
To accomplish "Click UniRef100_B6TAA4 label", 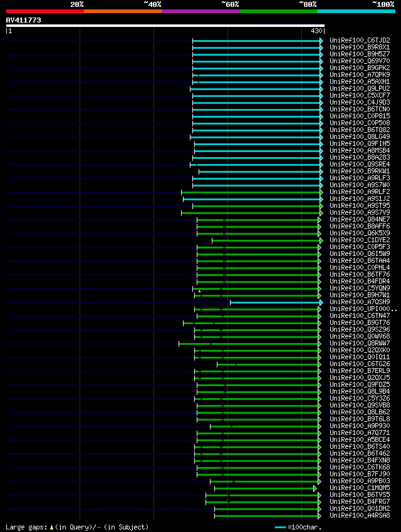I will click(x=360, y=260).
